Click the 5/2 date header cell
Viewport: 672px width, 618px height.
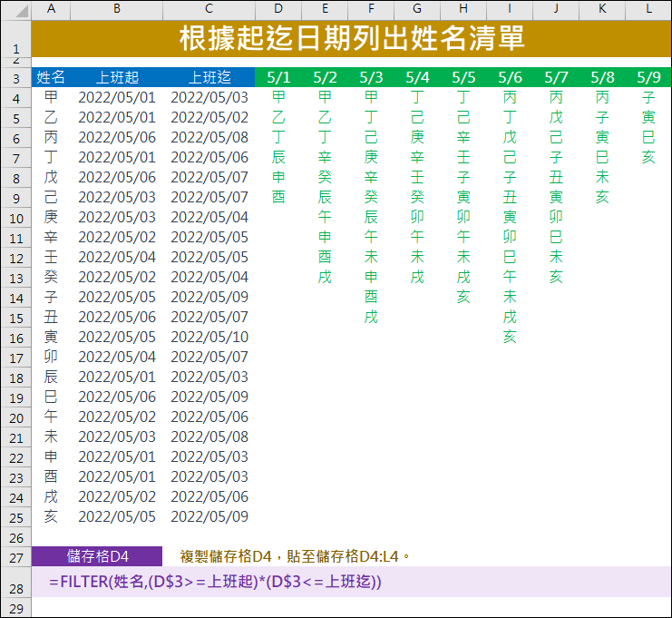point(325,77)
